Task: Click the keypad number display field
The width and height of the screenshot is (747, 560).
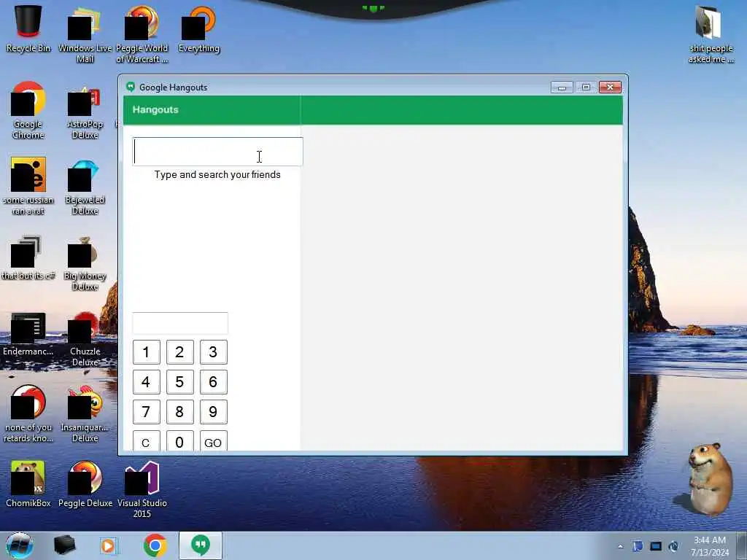Action: [180, 323]
